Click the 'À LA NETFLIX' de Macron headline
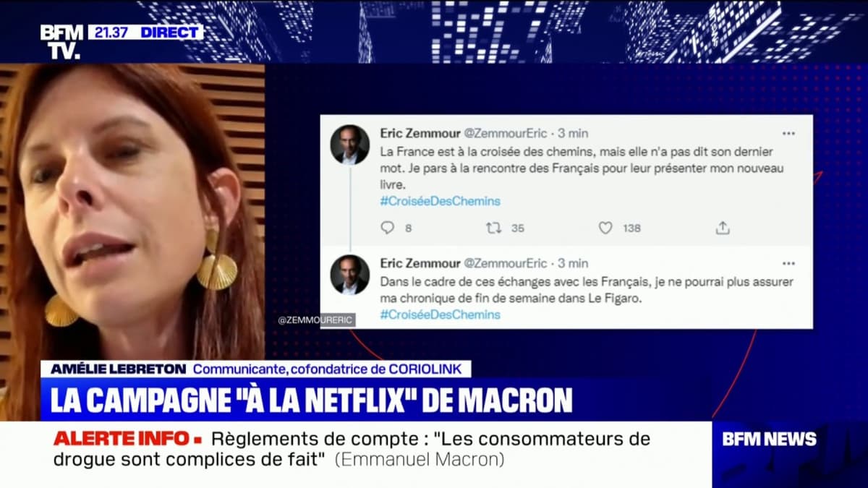 (311, 400)
